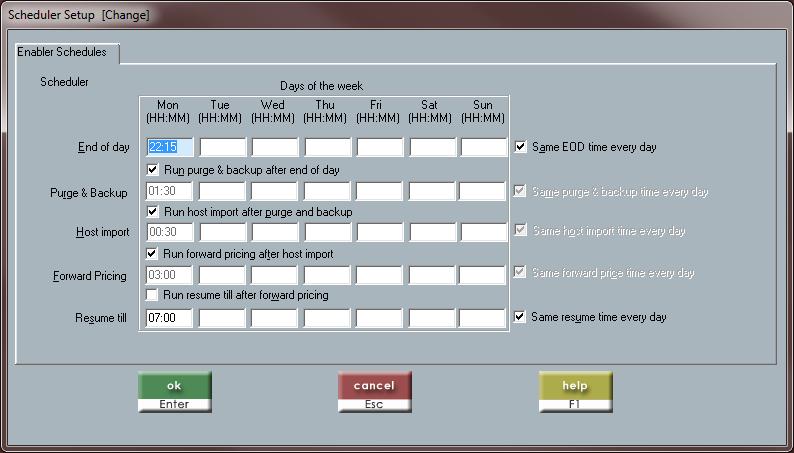794x453 pixels.
Task: Click End of day Tuesday time field
Action: pyautogui.click(x=223, y=147)
